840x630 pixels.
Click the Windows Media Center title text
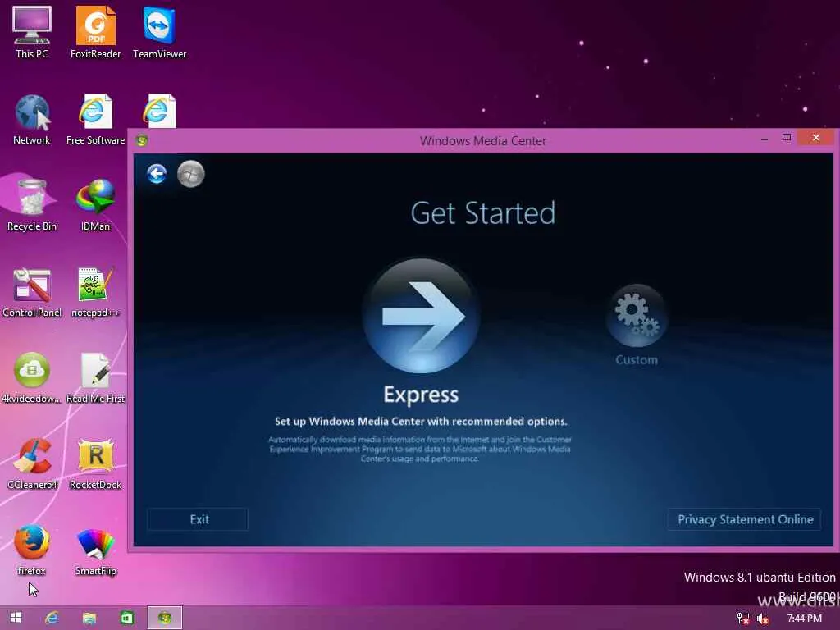pos(482,141)
